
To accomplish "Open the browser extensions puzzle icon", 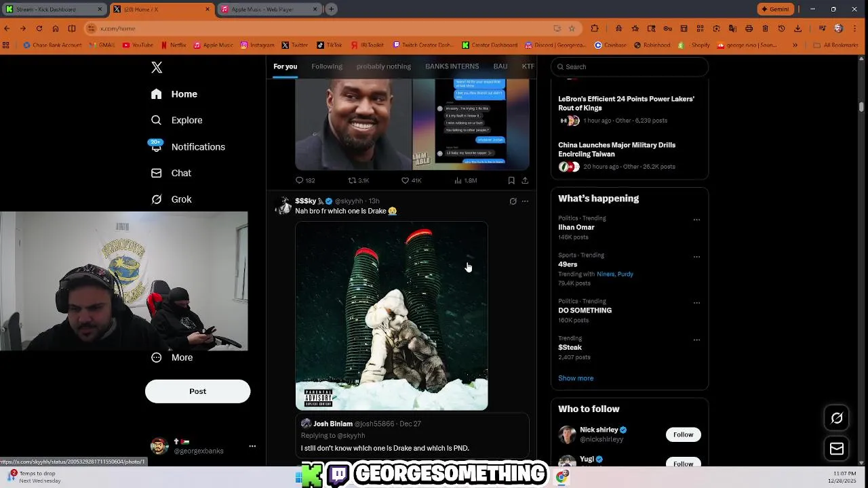I will (595, 28).
